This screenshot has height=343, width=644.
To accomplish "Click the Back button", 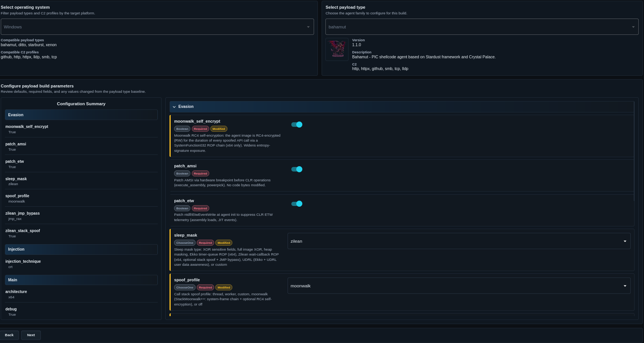I will (9, 335).
